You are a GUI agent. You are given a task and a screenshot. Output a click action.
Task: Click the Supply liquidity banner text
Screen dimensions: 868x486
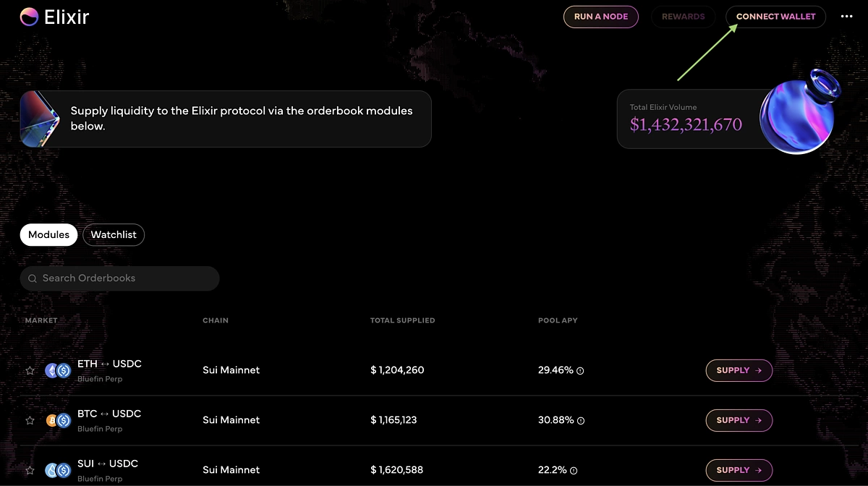click(x=242, y=119)
